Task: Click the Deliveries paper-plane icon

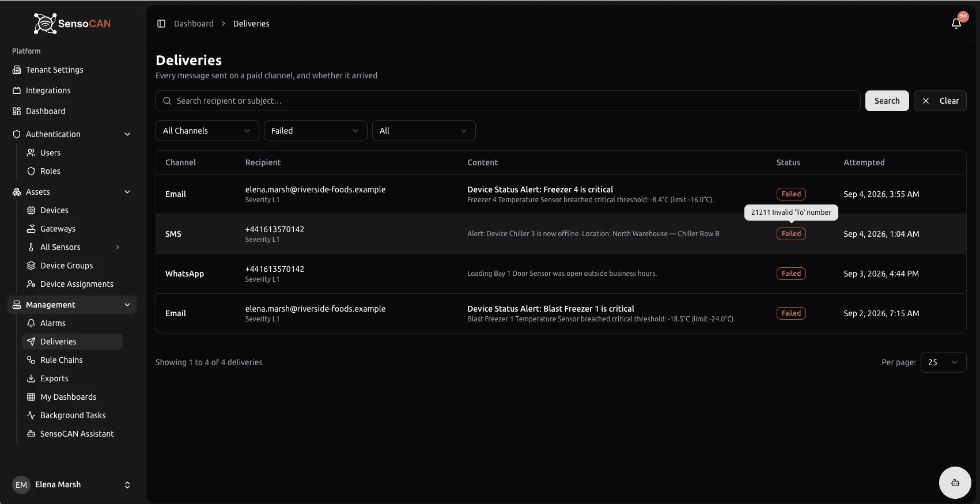Action: pyautogui.click(x=31, y=342)
